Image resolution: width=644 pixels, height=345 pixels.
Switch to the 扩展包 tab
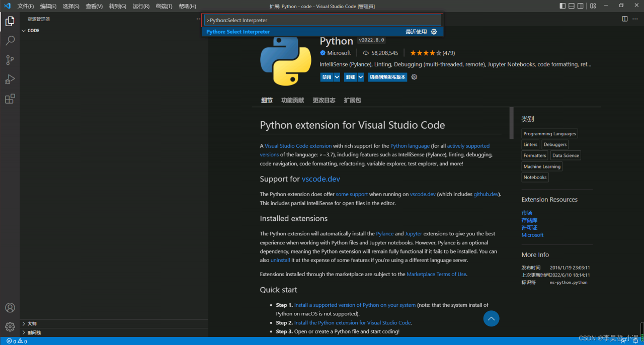point(352,100)
